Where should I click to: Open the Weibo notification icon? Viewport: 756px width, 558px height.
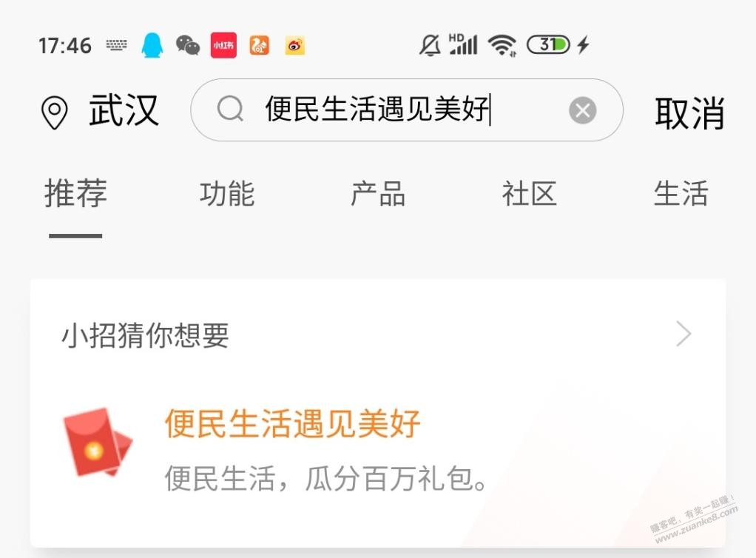[x=294, y=46]
